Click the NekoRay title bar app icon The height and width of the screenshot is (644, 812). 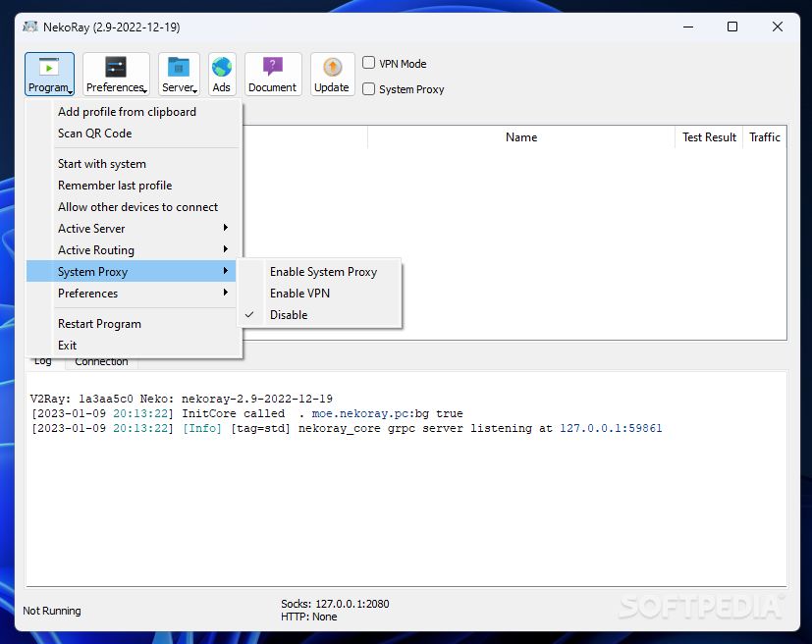(x=30, y=27)
